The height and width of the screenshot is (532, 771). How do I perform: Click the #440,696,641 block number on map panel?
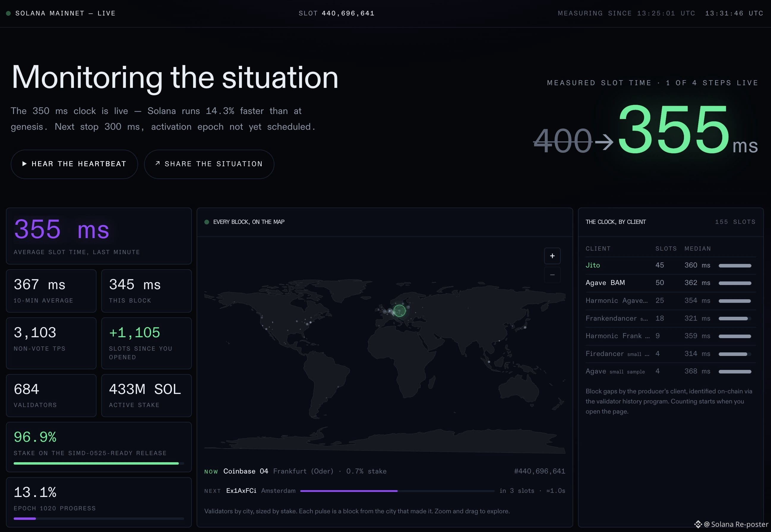pos(540,471)
